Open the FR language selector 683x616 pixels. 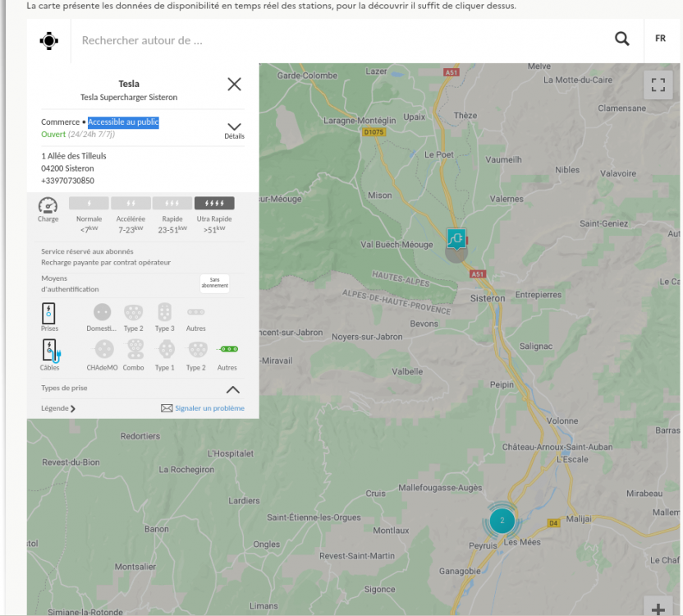point(660,39)
